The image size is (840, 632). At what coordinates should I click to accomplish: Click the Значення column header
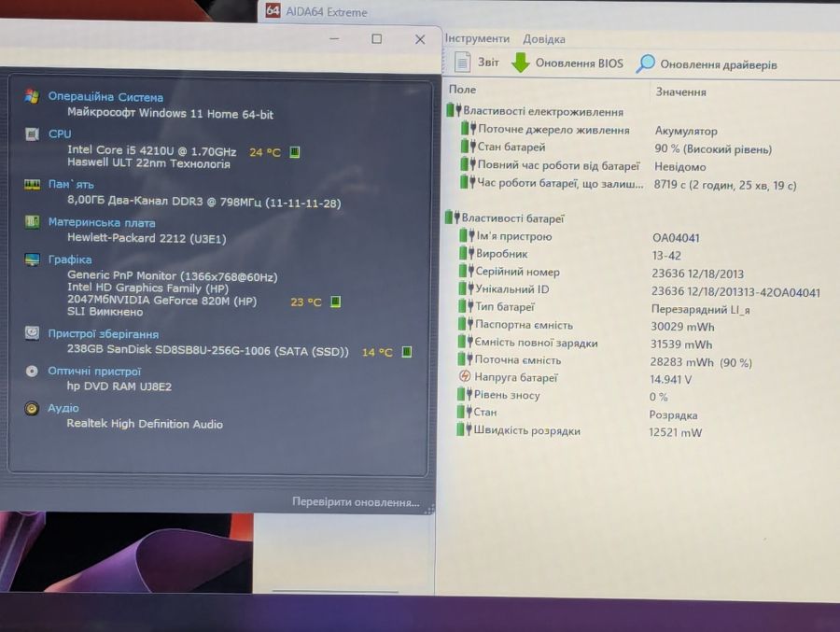[681, 92]
